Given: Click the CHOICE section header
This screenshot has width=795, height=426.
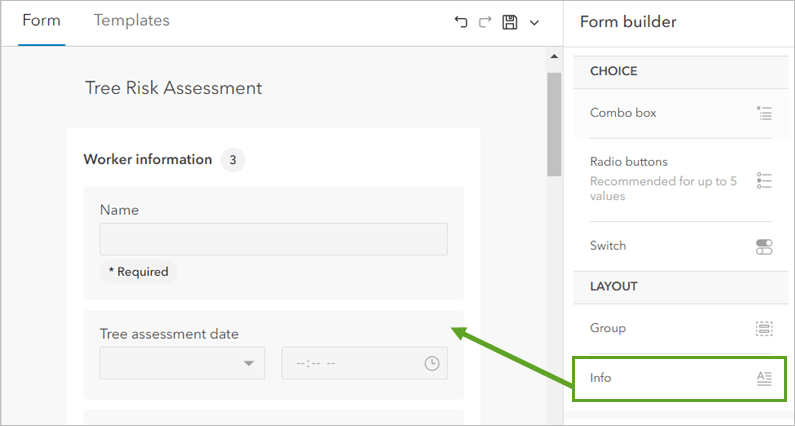Looking at the screenshot, I should point(679,72).
